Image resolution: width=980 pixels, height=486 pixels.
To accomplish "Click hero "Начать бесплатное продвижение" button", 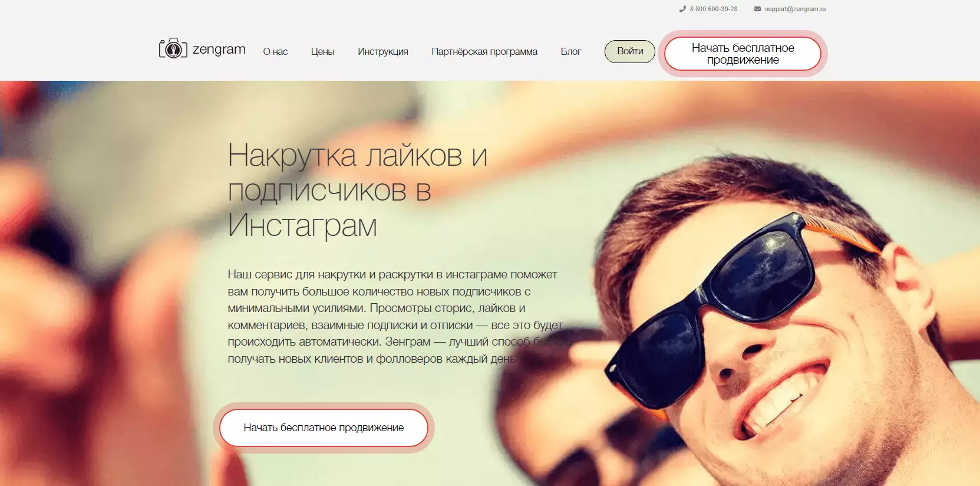I will [x=324, y=428].
